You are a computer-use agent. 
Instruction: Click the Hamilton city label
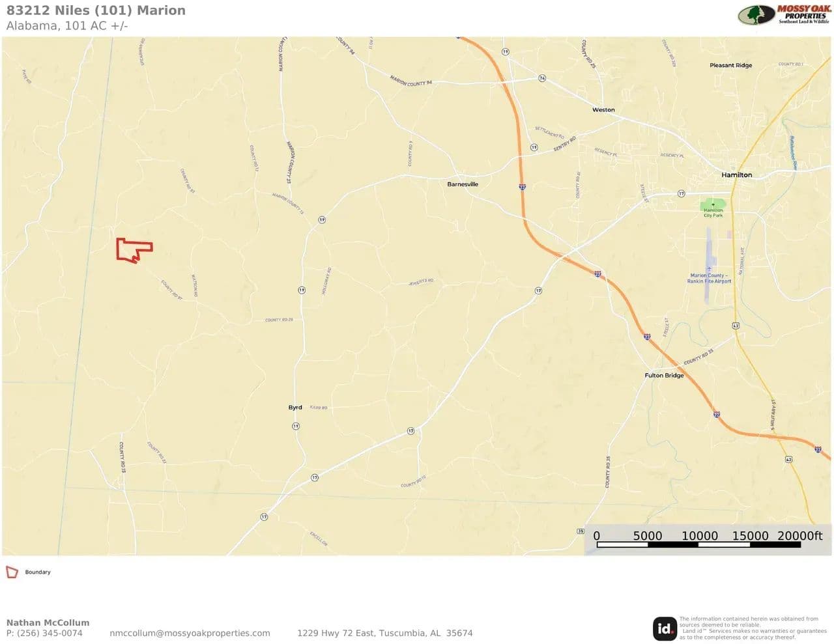pos(736,175)
